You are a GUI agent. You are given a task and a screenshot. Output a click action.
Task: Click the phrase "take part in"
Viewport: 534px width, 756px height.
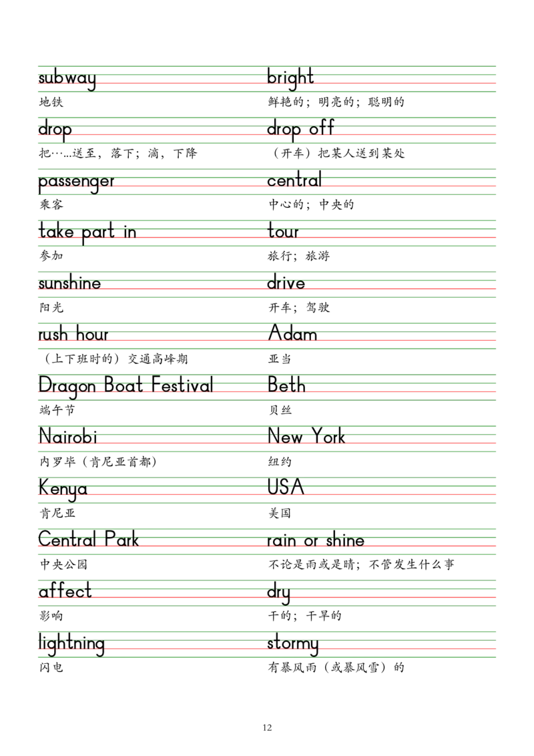click(87, 233)
